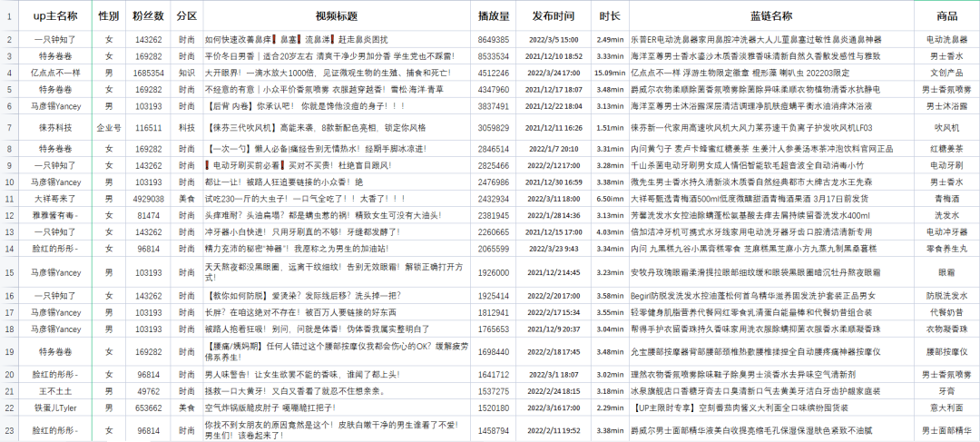Click product cell '吹风机'

pos(946,128)
